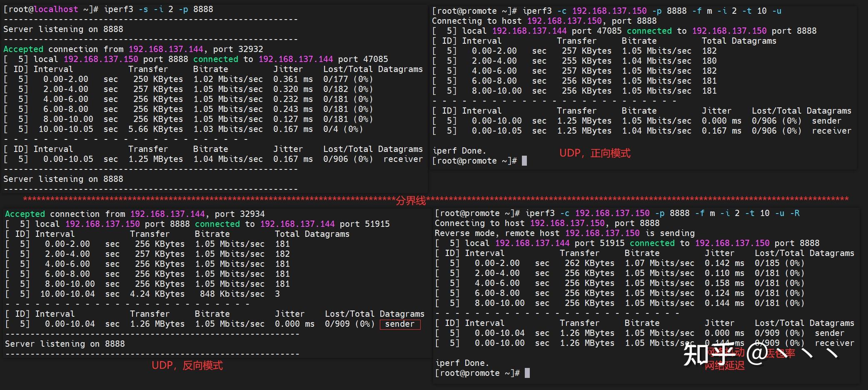The image size is (868, 390).
Task: Click the final root@promote prompt at bottom-right
Action: (x=477, y=373)
